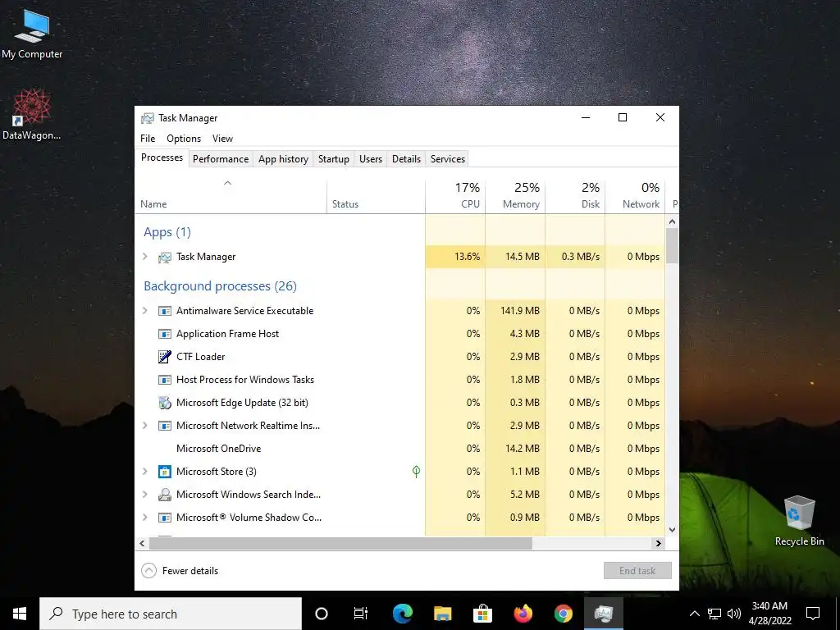Click the Task Manager app row icon
Viewport: 840px width, 630px height.
pos(164,257)
